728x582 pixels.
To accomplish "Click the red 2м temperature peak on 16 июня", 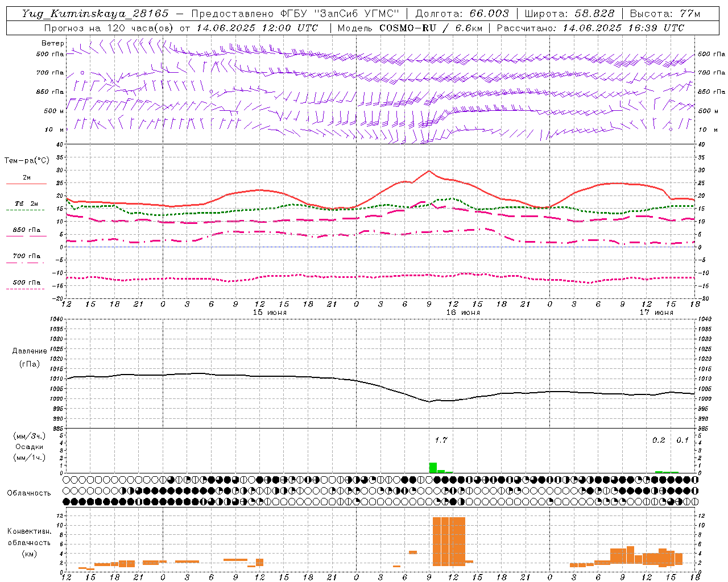I will [x=429, y=171].
